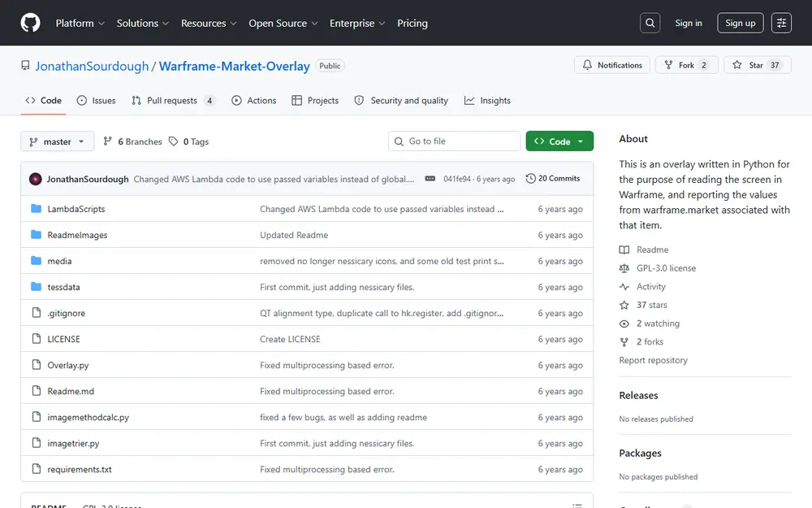Open the Solutions dropdown menu
The image size is (812, 508).
pyautogui.click(x=142, y=24)
